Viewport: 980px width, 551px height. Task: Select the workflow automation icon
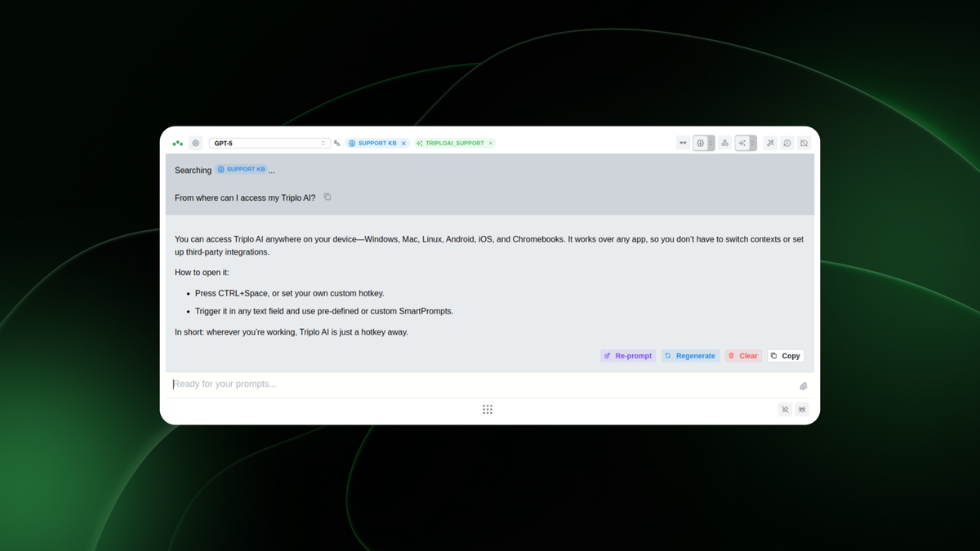tap(724, 143)
